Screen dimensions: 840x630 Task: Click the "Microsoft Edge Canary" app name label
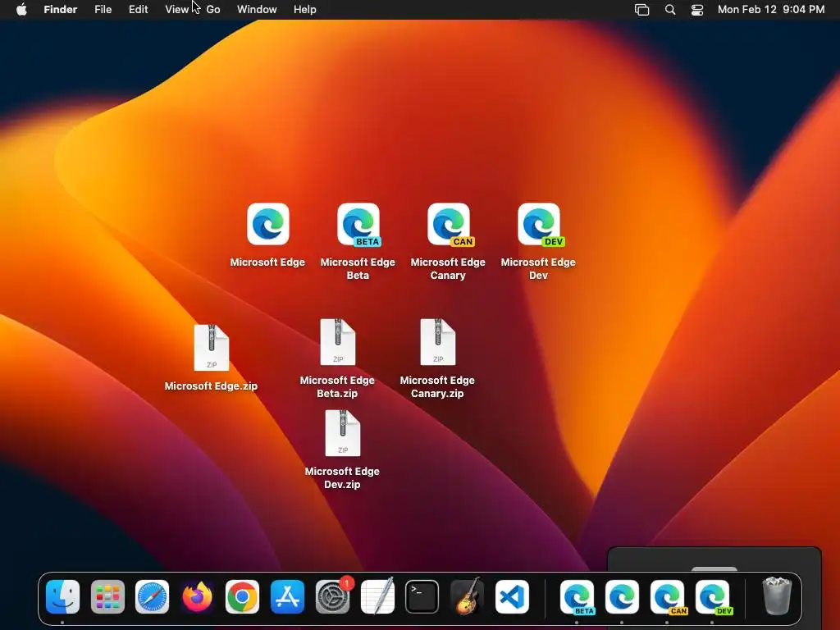pos(448,268)
